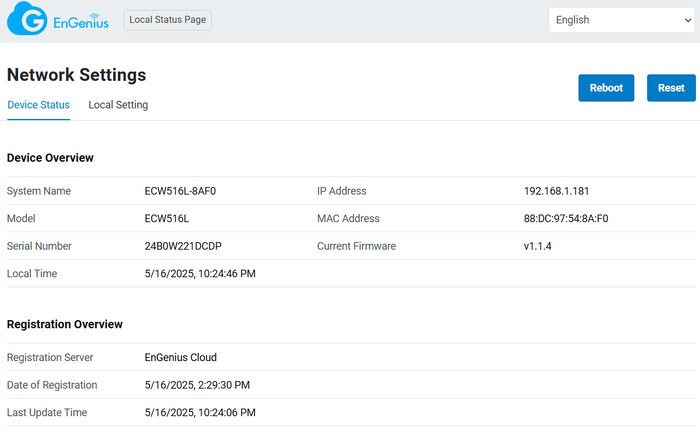Screen dimensions: 700x432
Task: Click the Reboot button
Action: pyautogui.click(x=606, y=88)
